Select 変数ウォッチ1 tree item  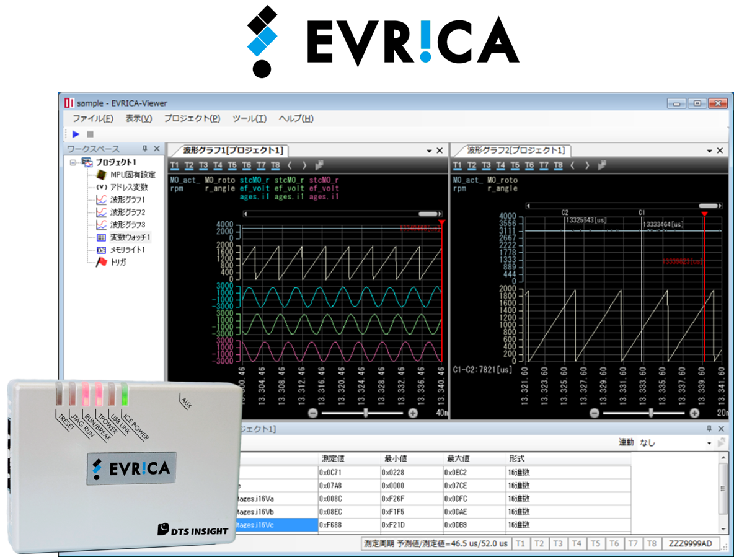[130, 237]
